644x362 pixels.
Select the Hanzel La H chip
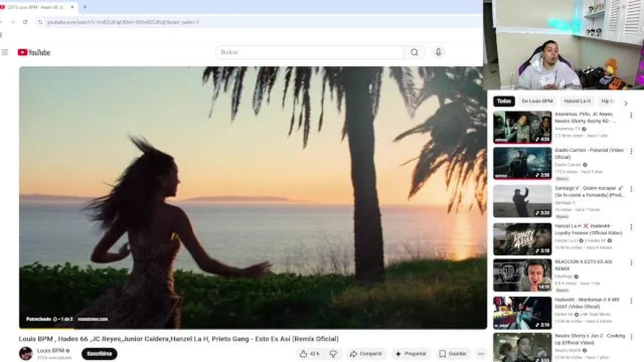coord(577,101)
